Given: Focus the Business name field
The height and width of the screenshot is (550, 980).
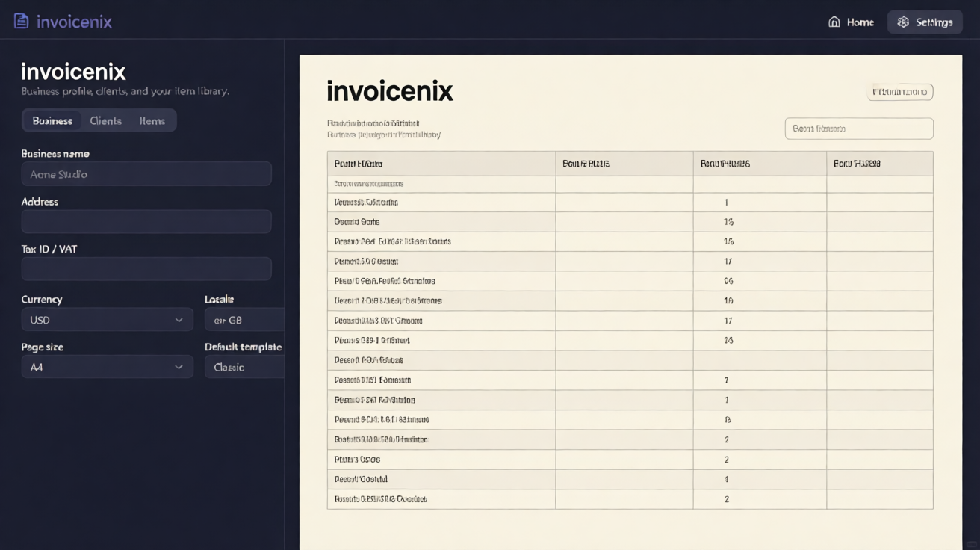Looking at the screenshot, I should [x=146, y=174].
